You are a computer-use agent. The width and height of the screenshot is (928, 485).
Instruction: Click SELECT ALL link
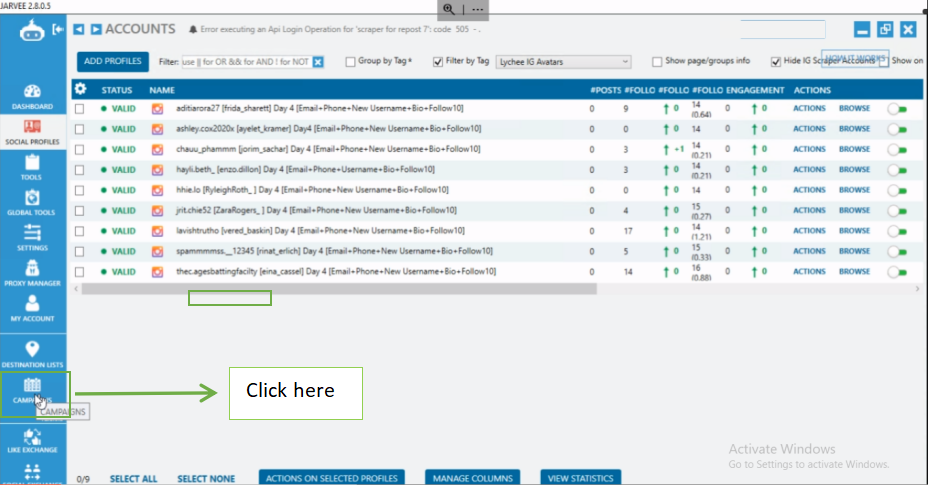pyautogui.click(x=133, y=478)
